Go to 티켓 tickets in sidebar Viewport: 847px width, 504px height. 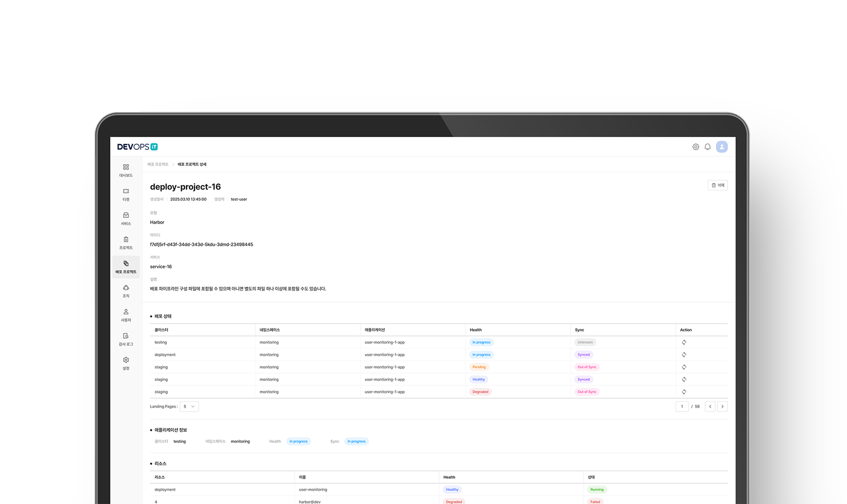point(126,195)
